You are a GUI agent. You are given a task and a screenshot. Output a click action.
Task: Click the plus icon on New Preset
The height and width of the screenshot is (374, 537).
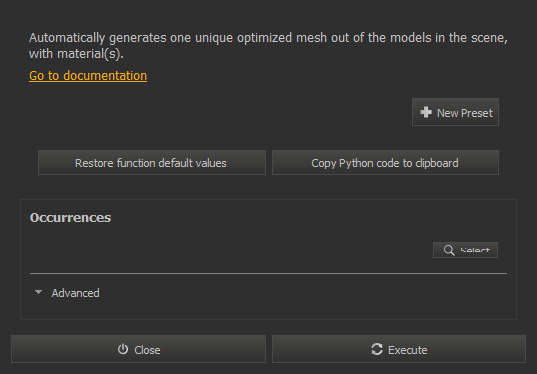(x=426, y=112)
